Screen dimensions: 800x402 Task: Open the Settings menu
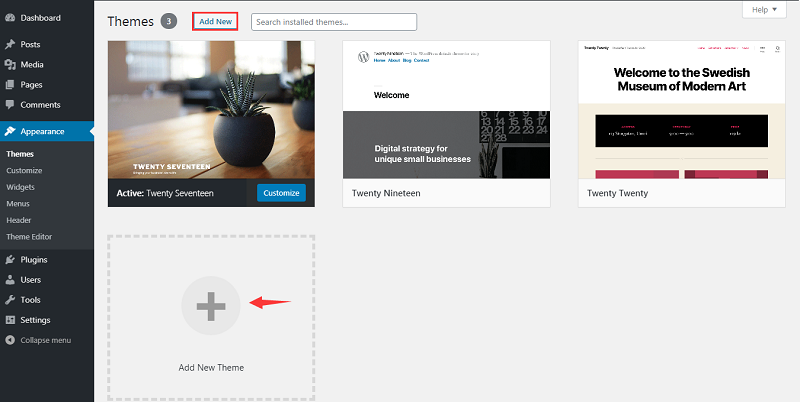click(x=47, y=320)
